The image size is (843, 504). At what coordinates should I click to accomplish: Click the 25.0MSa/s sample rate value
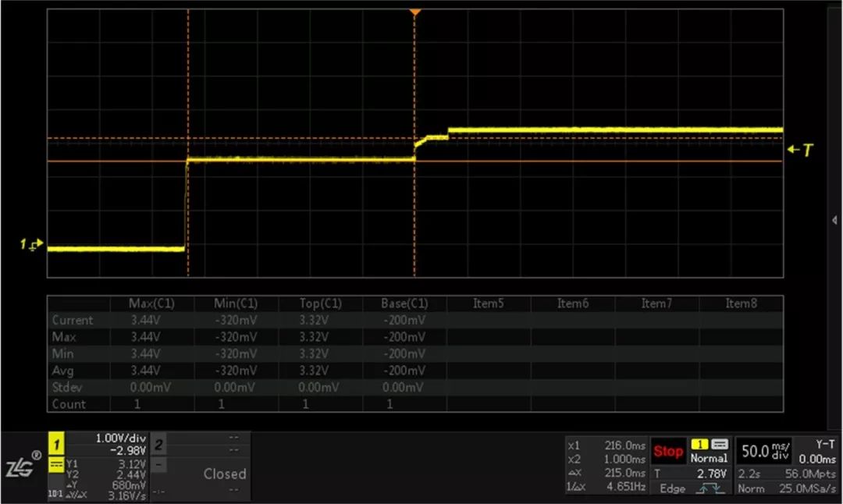click(808, 488)
